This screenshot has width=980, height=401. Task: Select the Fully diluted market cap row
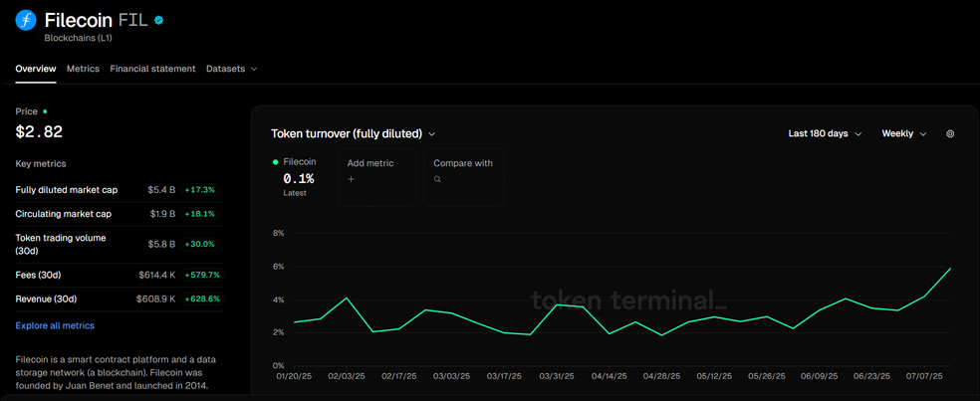[120, 190]
